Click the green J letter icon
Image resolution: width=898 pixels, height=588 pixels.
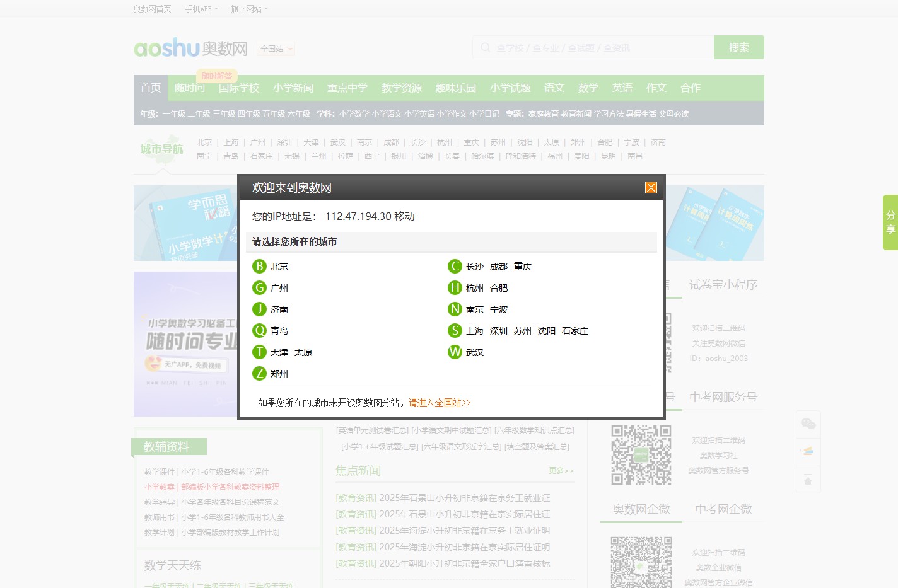point(259,309)
